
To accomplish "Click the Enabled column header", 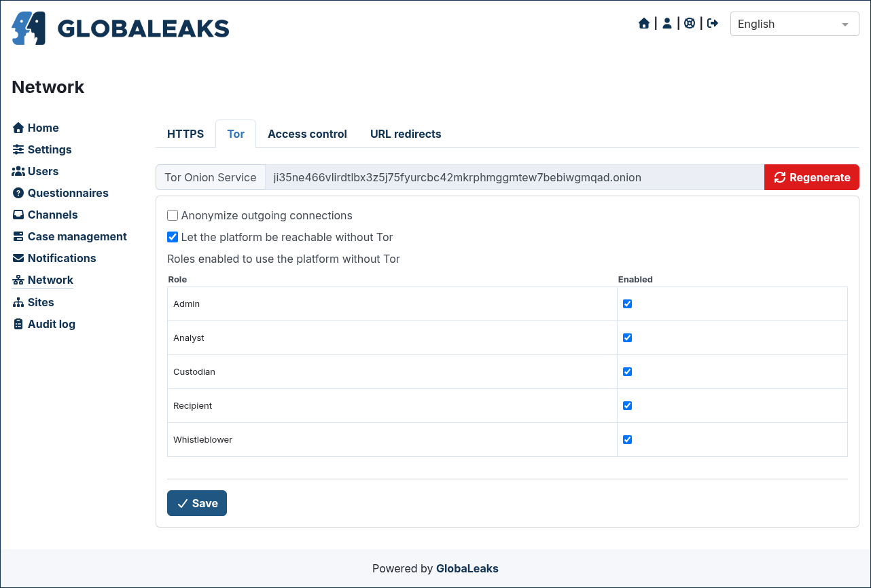I will pos(635,279).
